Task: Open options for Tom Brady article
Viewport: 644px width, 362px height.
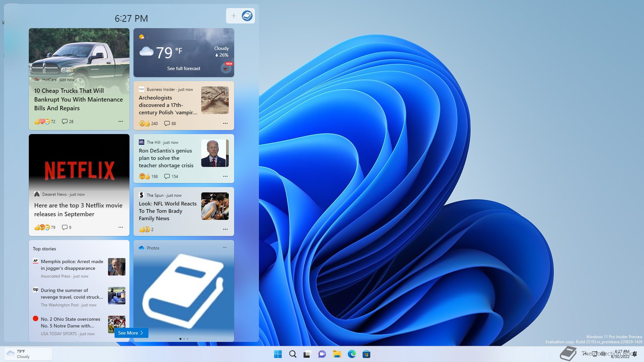Action: click(225, 229)
